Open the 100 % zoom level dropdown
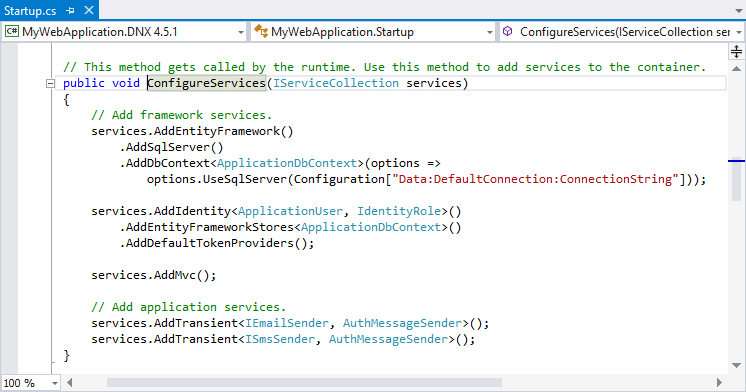 point(55,383)
